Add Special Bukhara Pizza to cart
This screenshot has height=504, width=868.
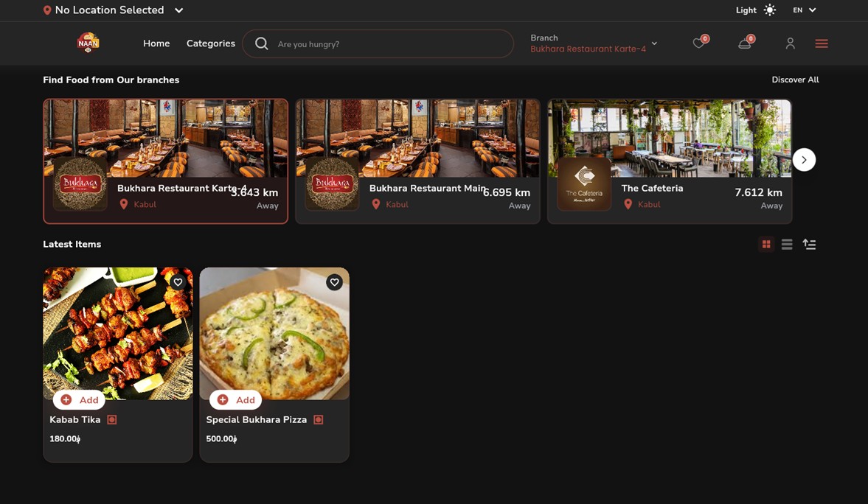236,399
